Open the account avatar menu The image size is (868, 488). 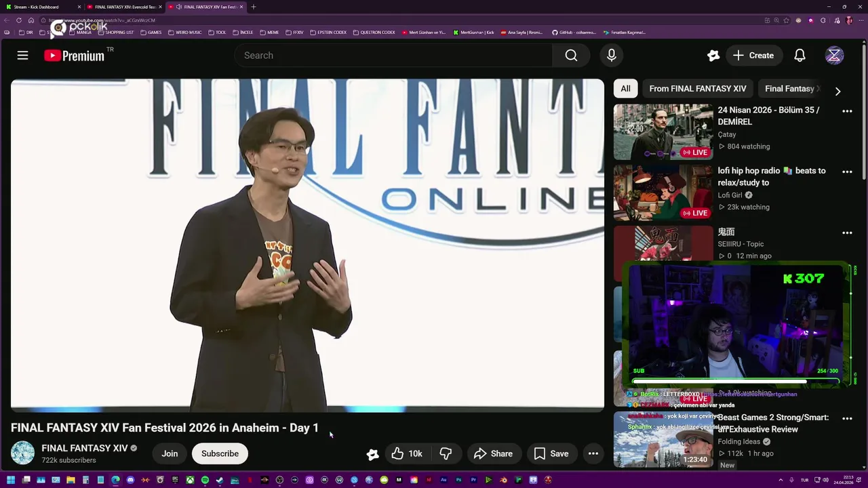pos(834,56)
